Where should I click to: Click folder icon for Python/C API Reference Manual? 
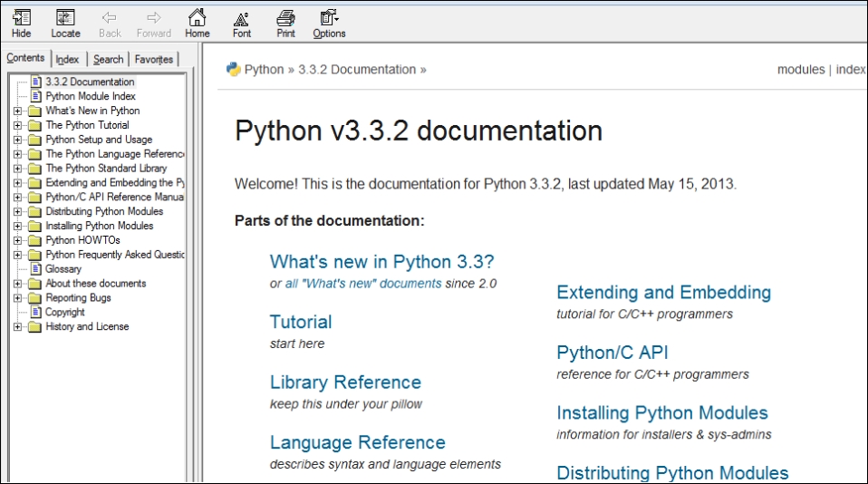(x=34, y=198)
